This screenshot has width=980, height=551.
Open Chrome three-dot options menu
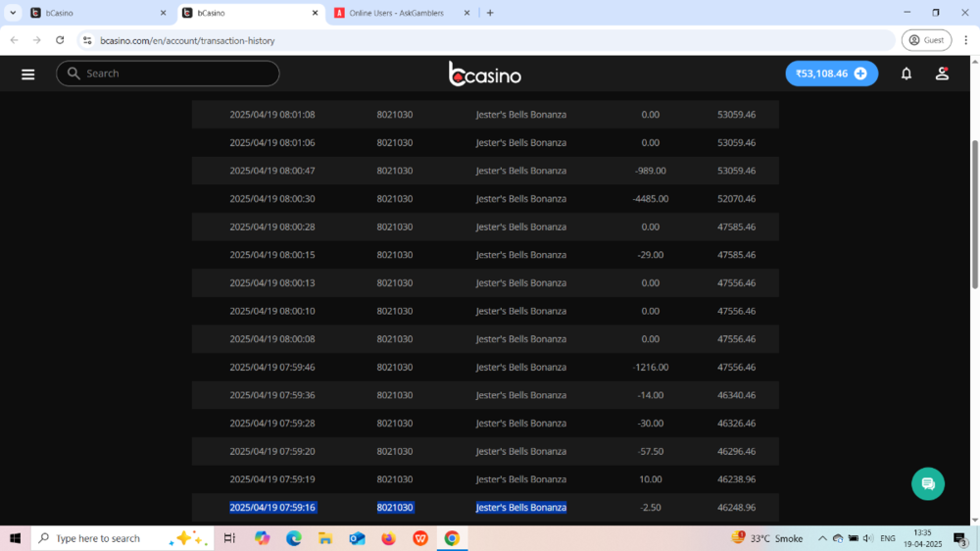click(x=965, y=40)
